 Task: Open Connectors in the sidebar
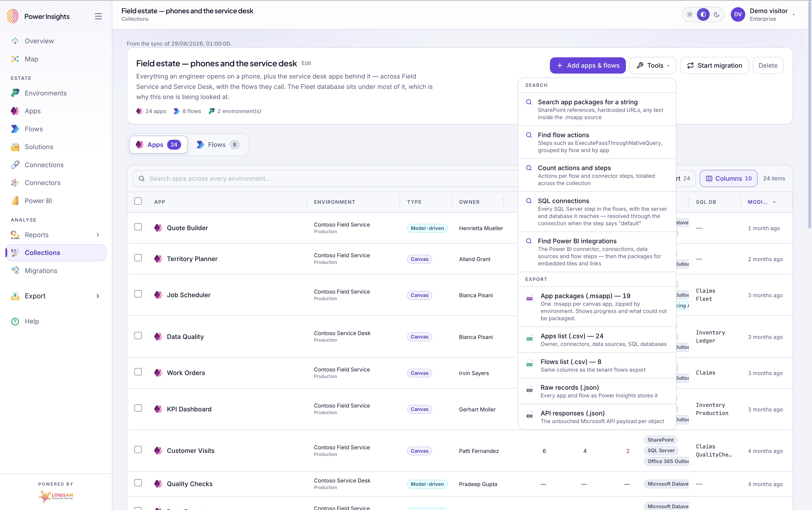tap(56, 183)
